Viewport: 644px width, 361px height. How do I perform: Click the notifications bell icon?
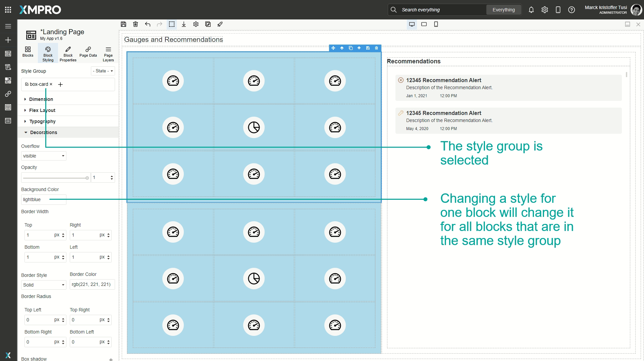click(531, 10)
